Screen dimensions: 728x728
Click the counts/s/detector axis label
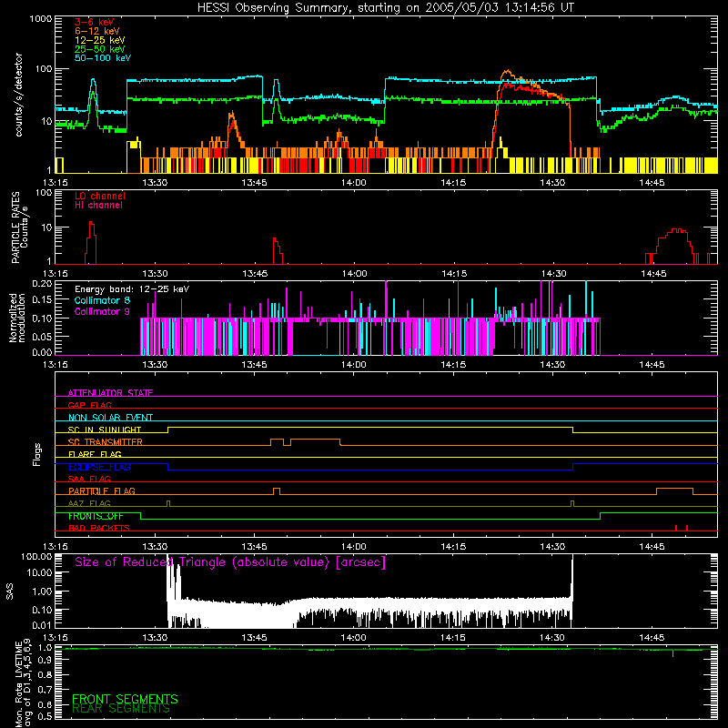[18, 95]
